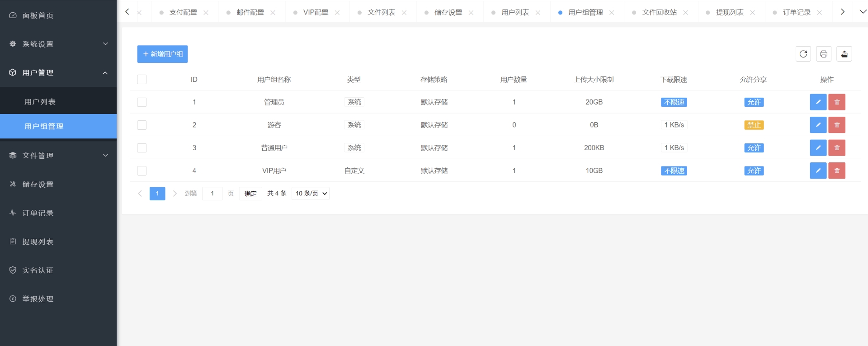Check the 管理员 row checkbox
The height and width of the screenshot is (346, 868).
coord(142,102)
